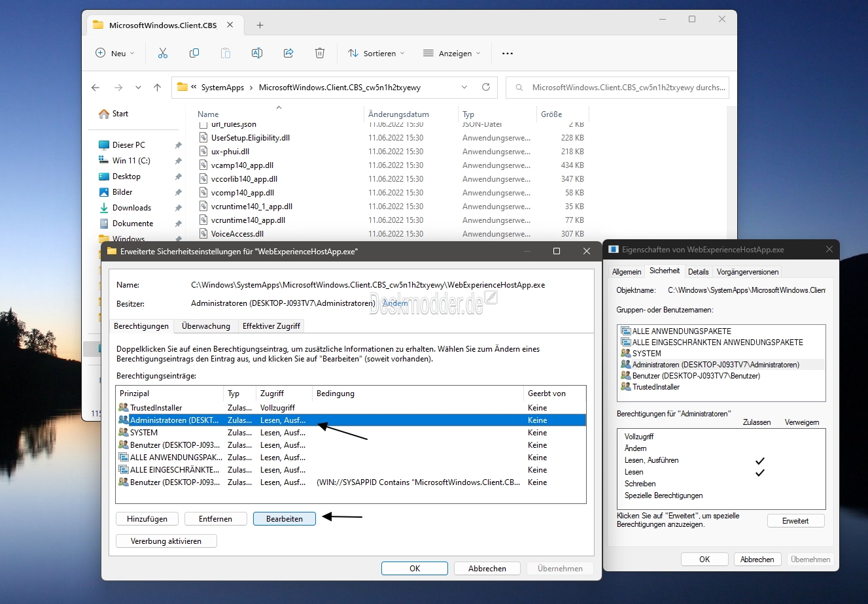The height and width of the screenshot is (604, 868).
Task: Click the Dokumente icon in navigation pane
Action: tap(104, 224)
